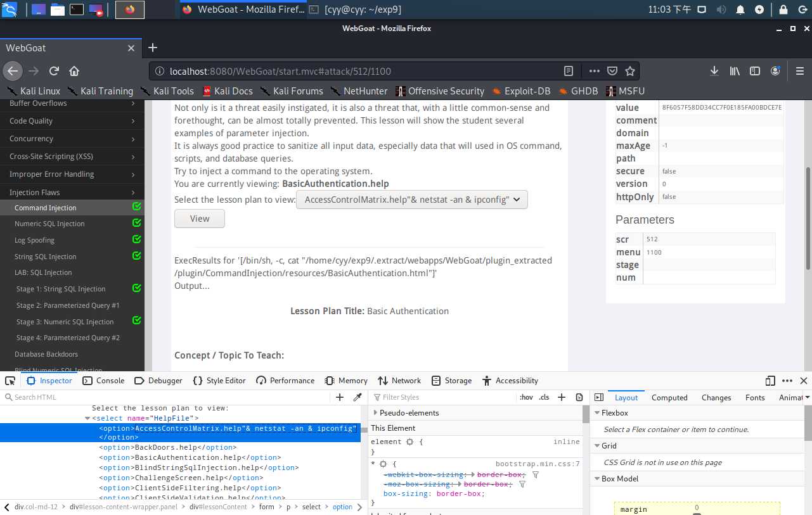Open Style Editor tab
The width and height of the screenshot is (812, 515).
click(219, 381)
